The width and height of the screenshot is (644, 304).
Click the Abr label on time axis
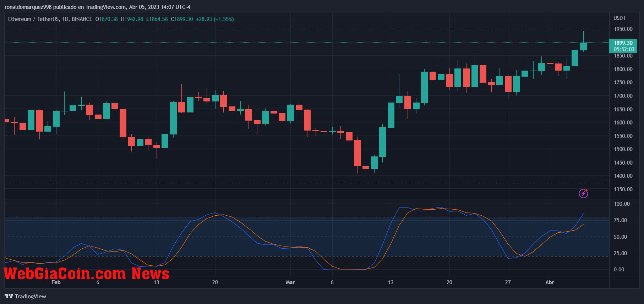pos(550,282)
